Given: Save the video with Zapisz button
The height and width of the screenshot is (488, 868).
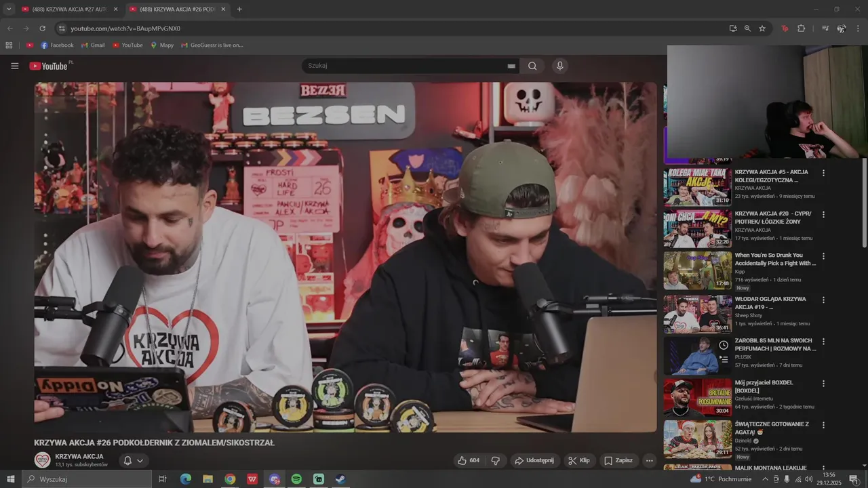Looking at the screenshot, I should pos(618,460).
